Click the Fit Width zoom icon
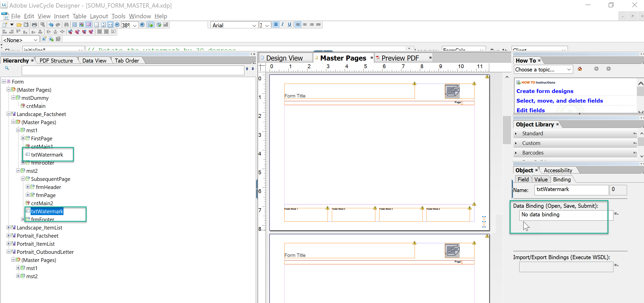 pyautogui.click(x=110, y=25)
